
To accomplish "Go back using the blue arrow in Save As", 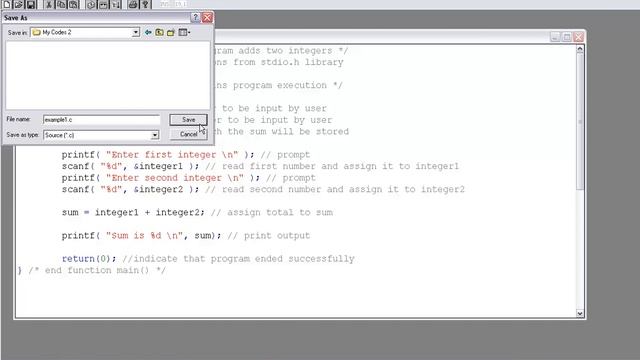I will point(148,32).
